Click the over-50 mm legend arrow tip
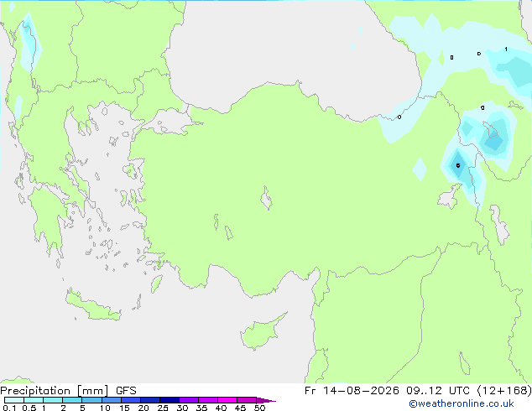The height and width of the screenshot is (411, 532). point(266,401)
